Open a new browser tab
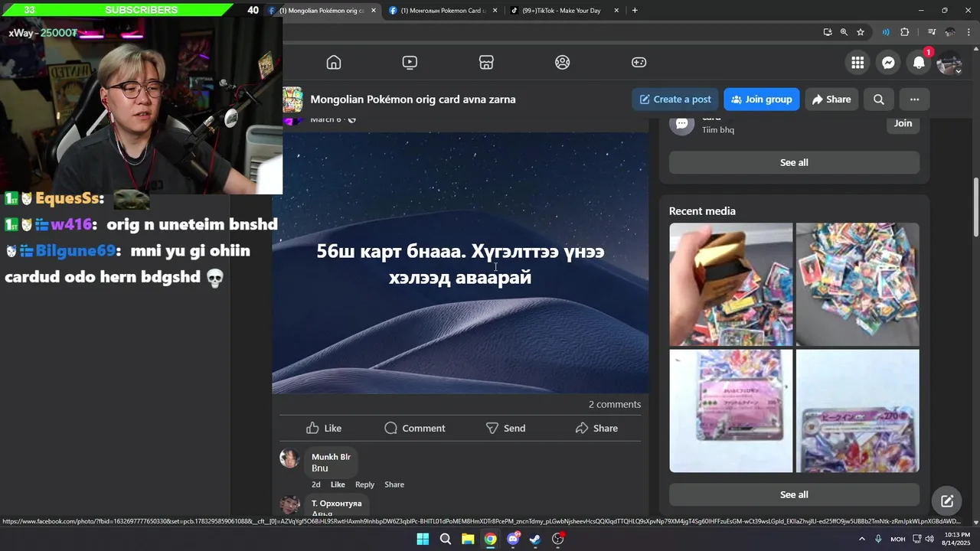Screen dimensions: 980x551 (635, 11)
